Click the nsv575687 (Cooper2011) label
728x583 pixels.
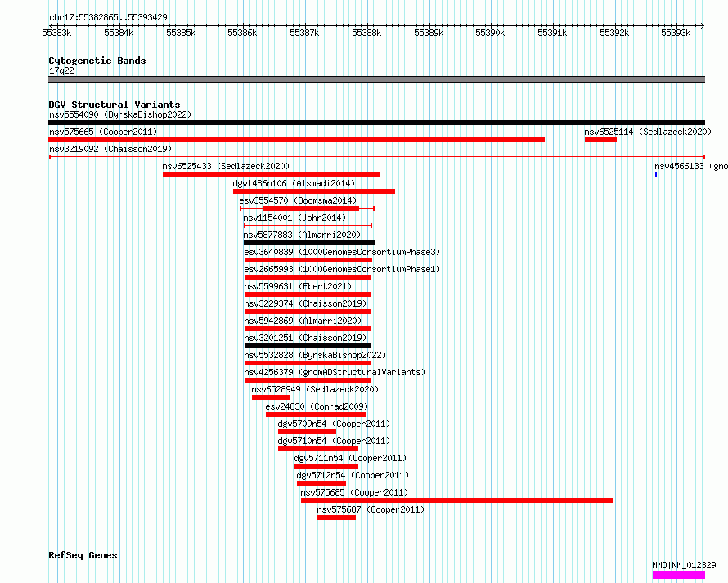(371, 509)
